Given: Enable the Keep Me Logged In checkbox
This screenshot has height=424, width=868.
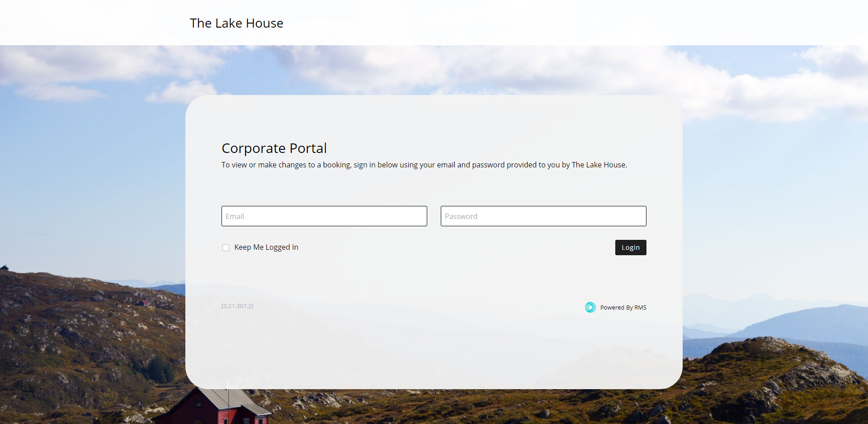Looking at the screenshot, I should click(226, 248).
